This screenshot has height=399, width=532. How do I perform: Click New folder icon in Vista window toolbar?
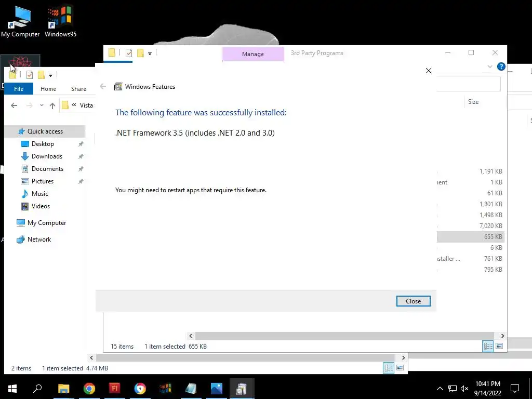pyautogui.click(x=41, y=75)
